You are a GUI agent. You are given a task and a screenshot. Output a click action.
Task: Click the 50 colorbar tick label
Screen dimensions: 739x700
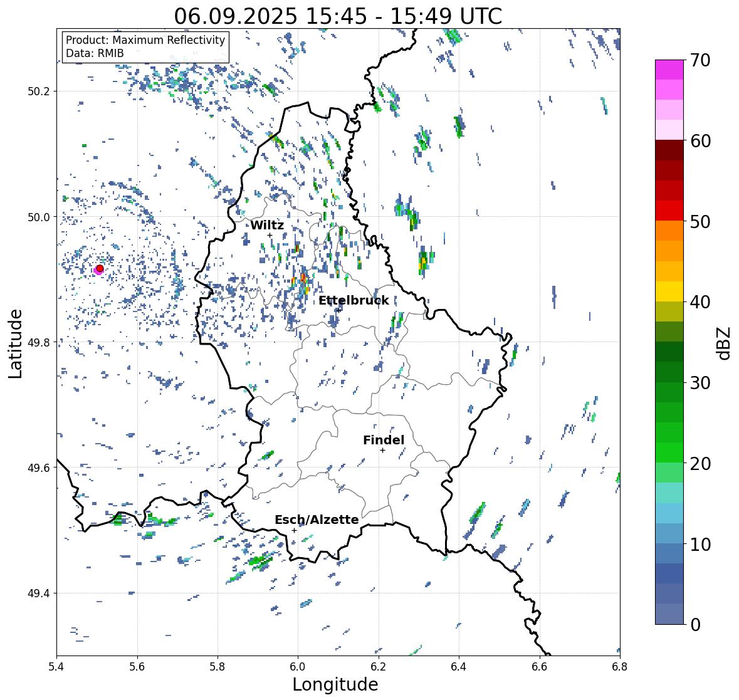coord(700,222)
